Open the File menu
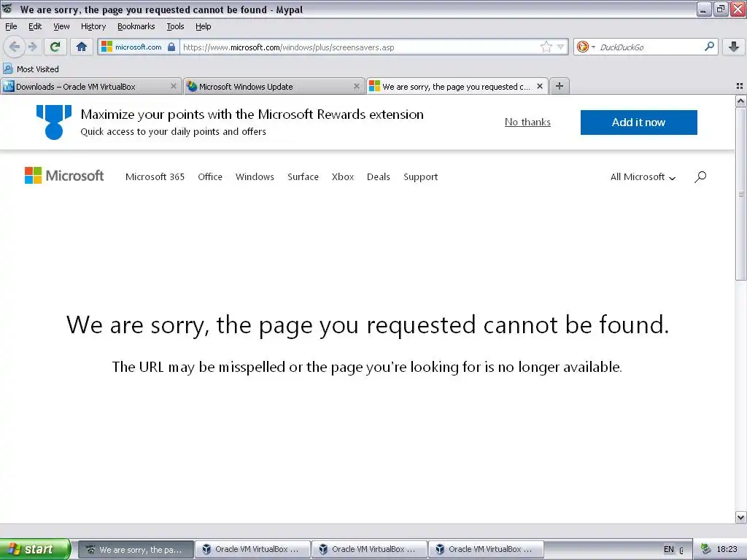This screenshot has width=747, height=560. [11, 26]
